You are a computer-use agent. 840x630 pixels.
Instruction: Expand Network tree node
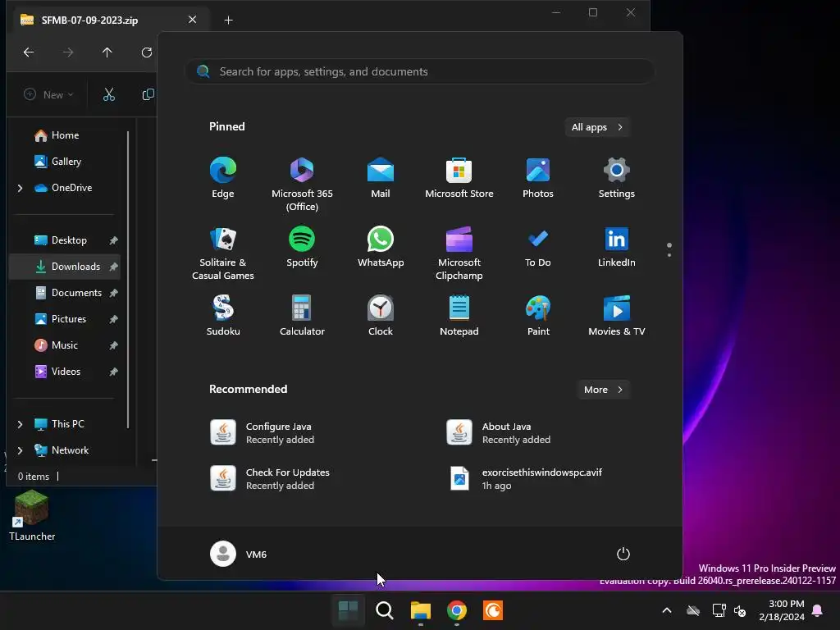click(x=20, y=450)
